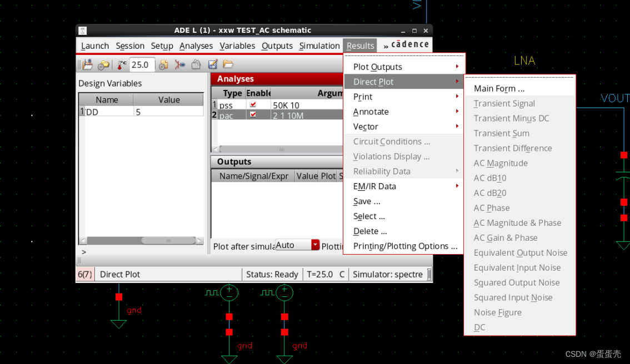This screenshot has width=630, height=364.
Task: Open the Plot after simulation Auto dropdown
Action: coord(297,245)
